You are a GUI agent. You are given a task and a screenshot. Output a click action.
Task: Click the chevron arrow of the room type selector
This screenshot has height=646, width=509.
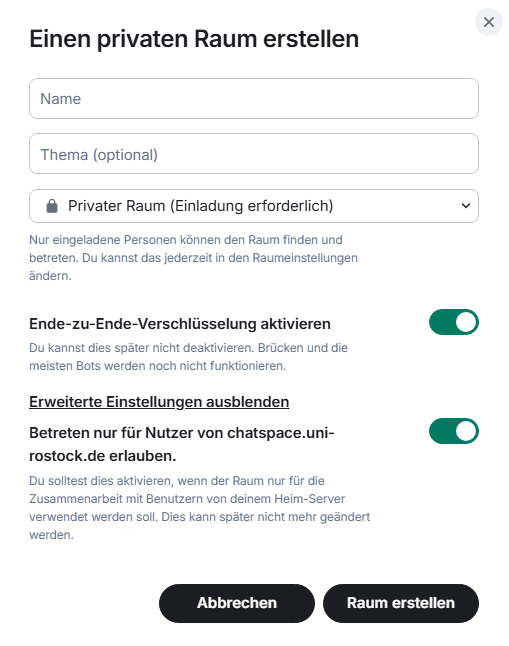466,206
